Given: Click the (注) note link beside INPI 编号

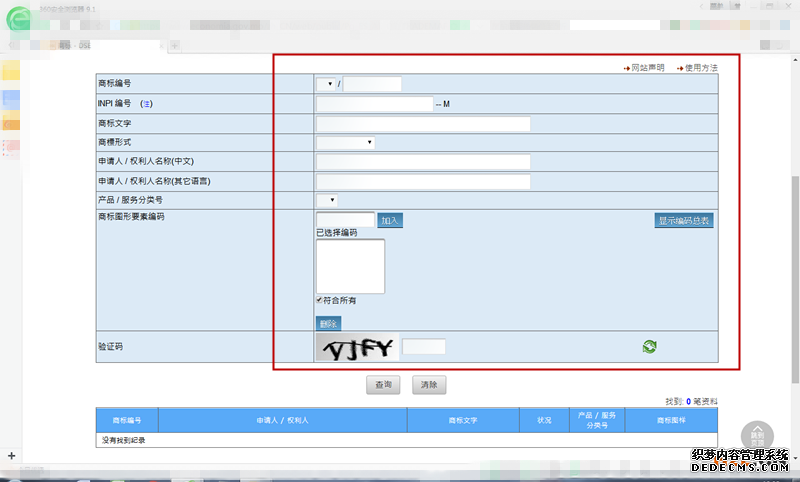Looking at the screenshot, I should [146, 104].
